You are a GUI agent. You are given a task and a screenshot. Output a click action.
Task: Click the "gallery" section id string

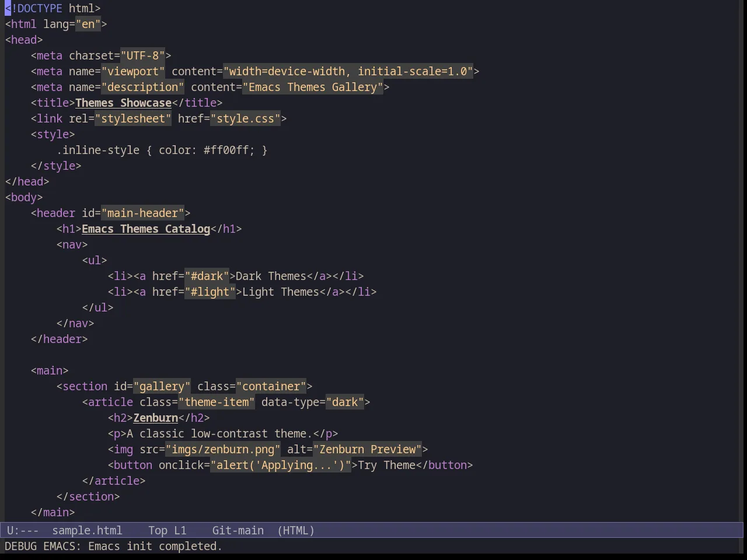point(162,386)
